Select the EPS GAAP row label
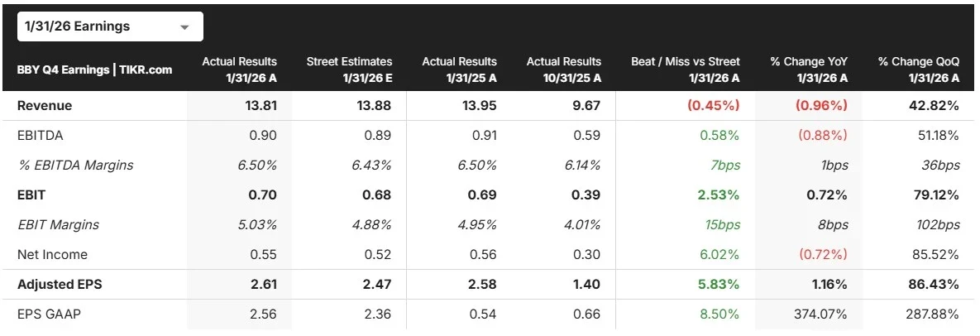980x336 pixels. 48,314
